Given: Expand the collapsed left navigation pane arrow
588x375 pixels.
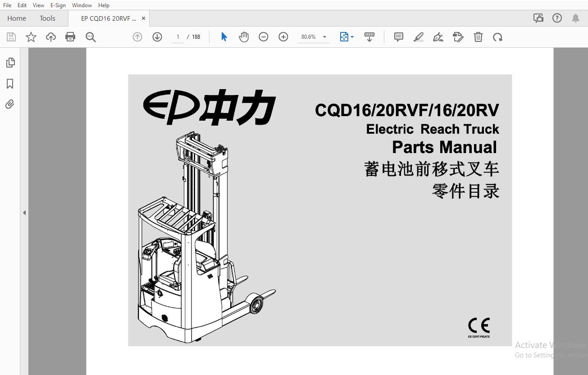Looking at the screenshot, I should pos(24,212).
